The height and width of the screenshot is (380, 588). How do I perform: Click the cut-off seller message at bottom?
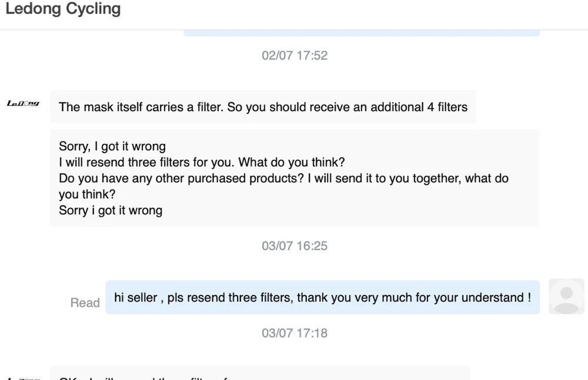pos(259,374)
